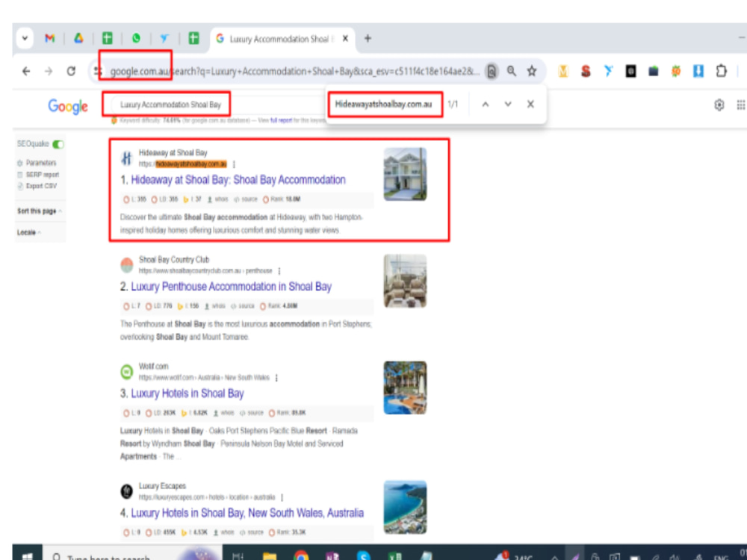Expand the Sort this page dropdown

point(40,211)
